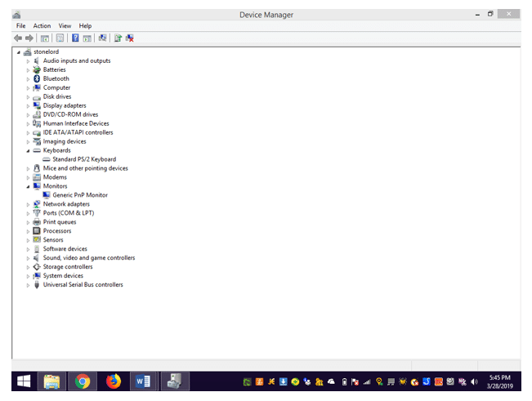Click the Network adapters category icon
Image resolution: width=532 pixels, height=401 pixels.
click(x=37, y=204)
